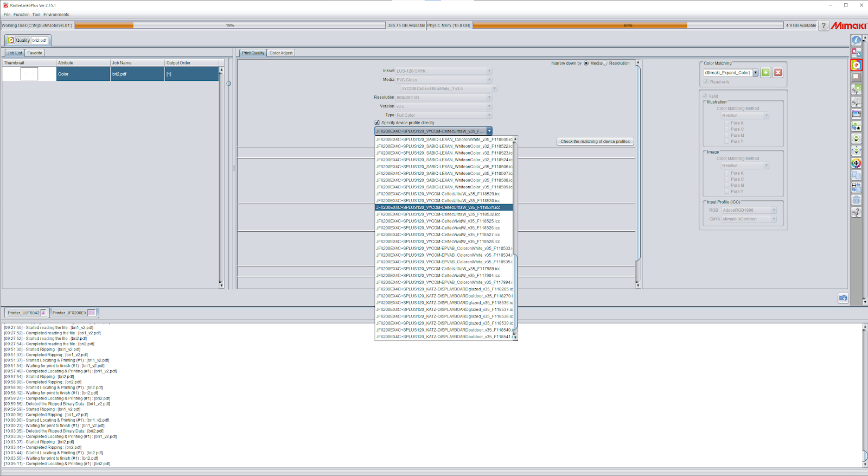Image resolution: width=868 pixels, height=476 pixels.
Task: Select the Media narrow down radio button
Action: (586, 63)
